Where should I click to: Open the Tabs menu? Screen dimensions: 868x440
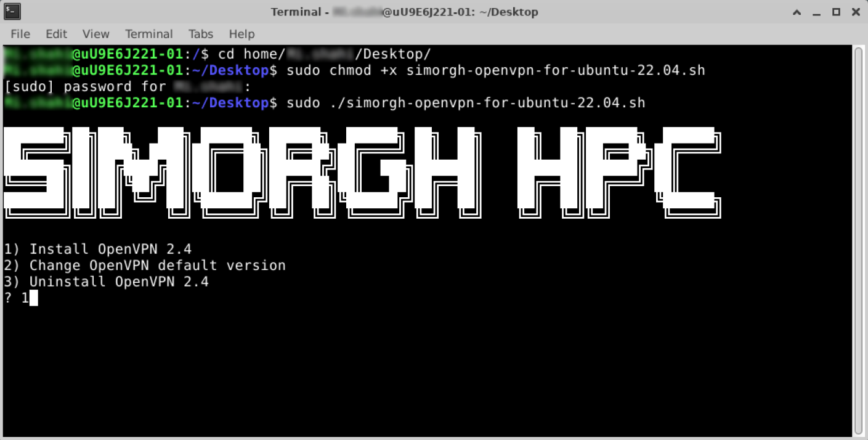[201, 34]
